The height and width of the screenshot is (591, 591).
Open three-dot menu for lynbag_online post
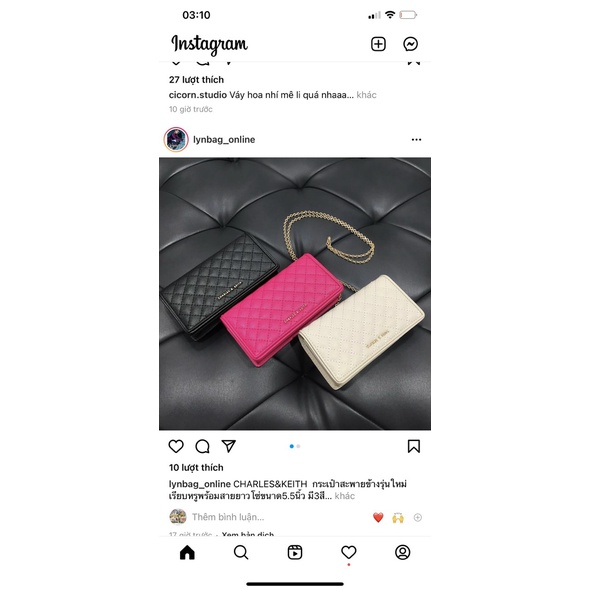click(x=416, y=139)
